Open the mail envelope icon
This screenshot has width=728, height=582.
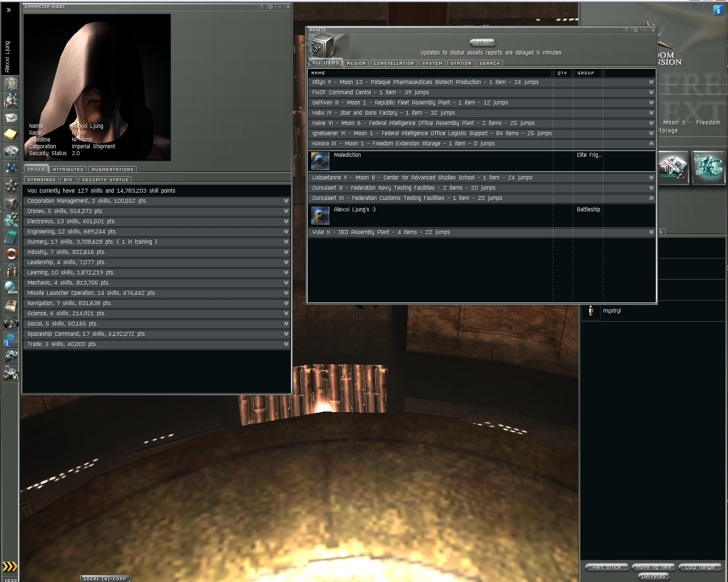click(11, 118)
